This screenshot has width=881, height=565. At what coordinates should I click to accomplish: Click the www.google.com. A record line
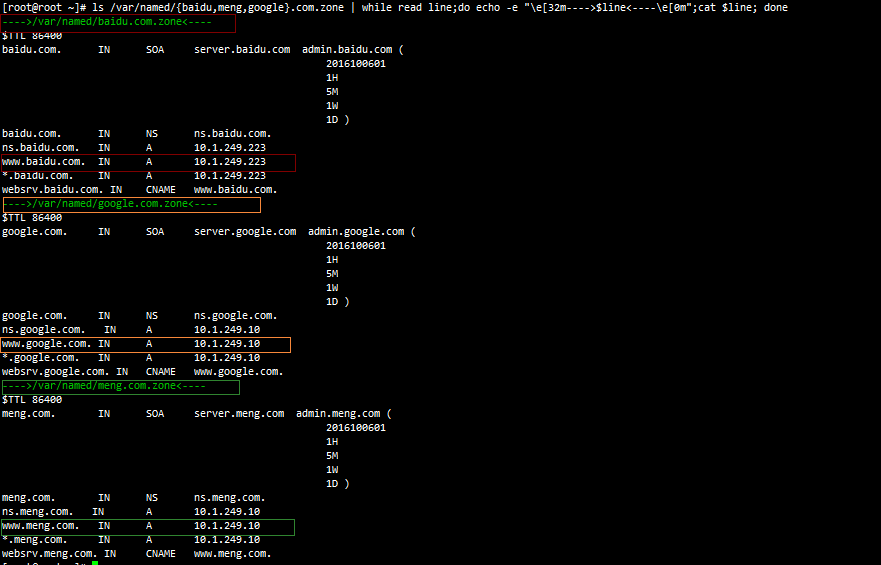tap(131, 344)
